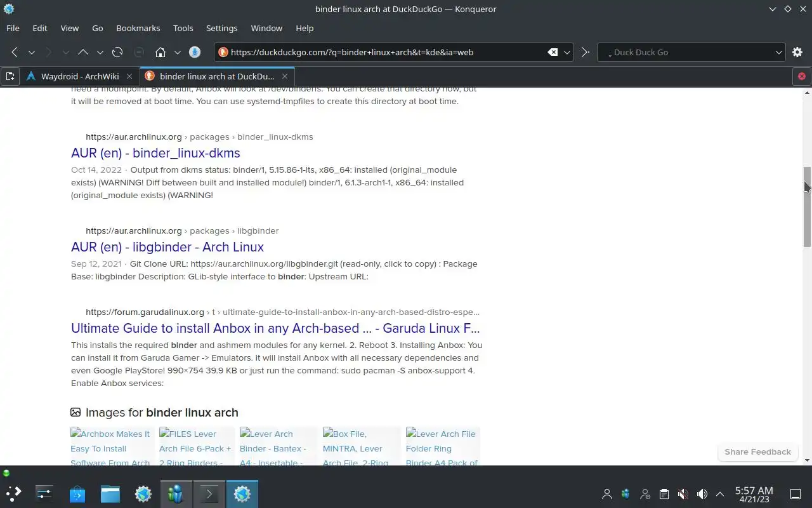The width and height of the screenshot is (812, 508).
Task: Click the muted audio tray icon
Action: point(683,494)
